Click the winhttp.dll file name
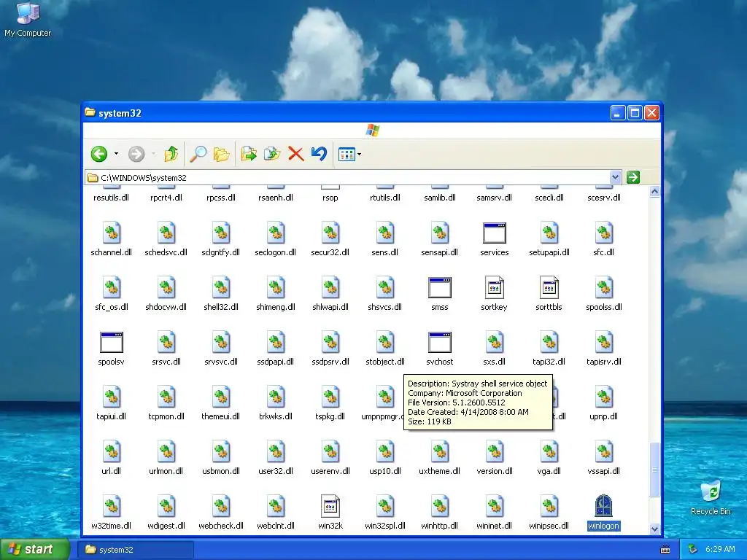The image size is (747, 560). click(439, 526)
